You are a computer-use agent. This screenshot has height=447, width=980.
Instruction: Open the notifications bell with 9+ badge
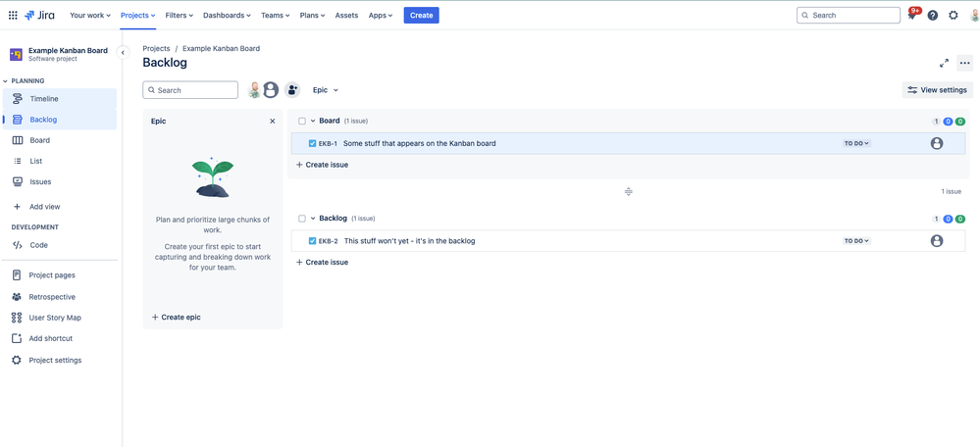click(912, 15)
